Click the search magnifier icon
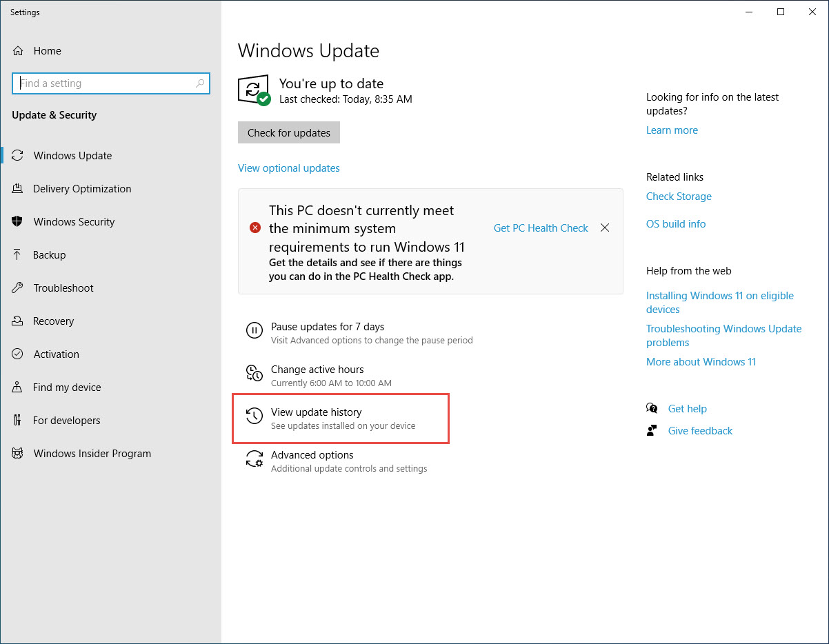This screenshot has height=644, width=829. (x=200, y=83)
